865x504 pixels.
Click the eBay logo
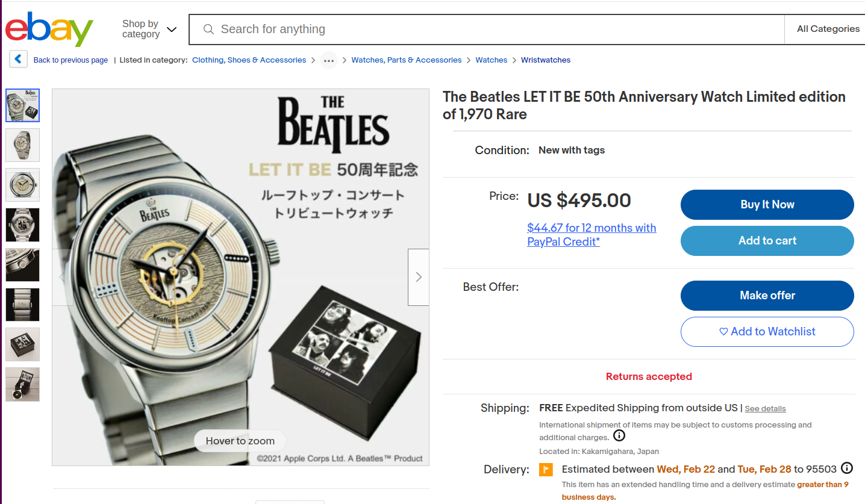click(49, 29)
